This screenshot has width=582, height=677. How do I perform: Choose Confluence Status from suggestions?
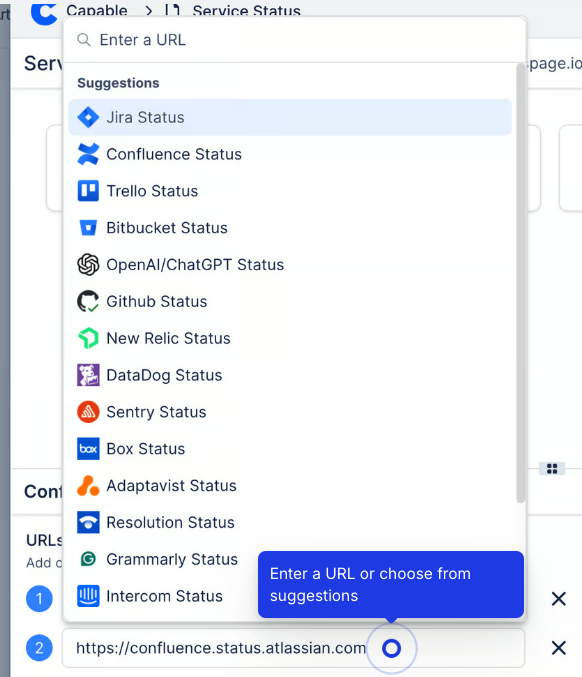click(290, 154)
